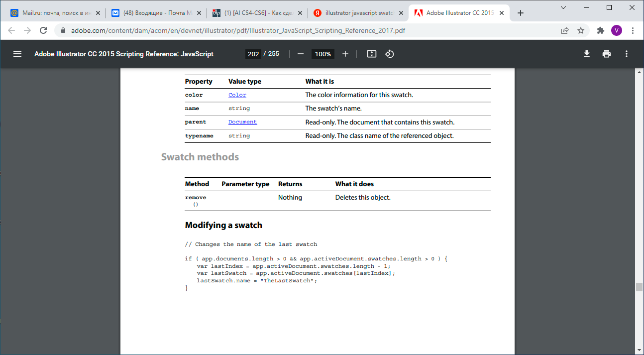Click 'The color information for this swatch.'
Image resolution: width=644 pixels, height=355 pixels.
[x=359, y=95]
